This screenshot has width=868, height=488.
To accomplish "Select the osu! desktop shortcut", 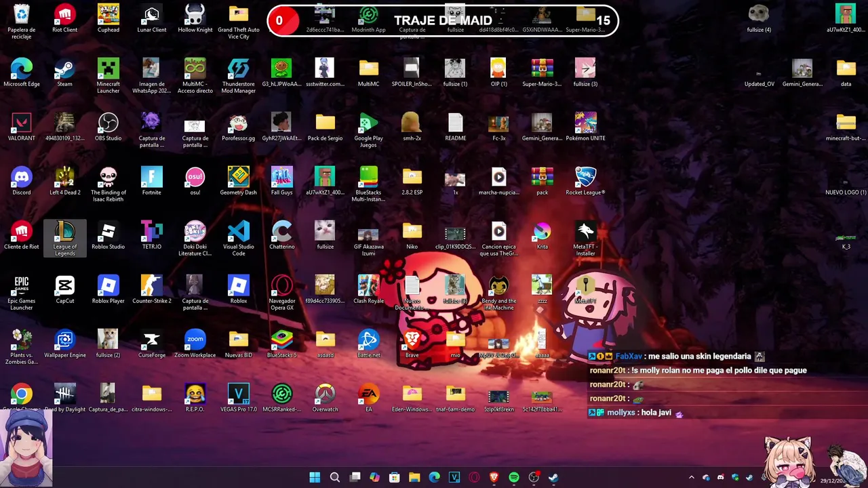I will [x=195, y=181].
